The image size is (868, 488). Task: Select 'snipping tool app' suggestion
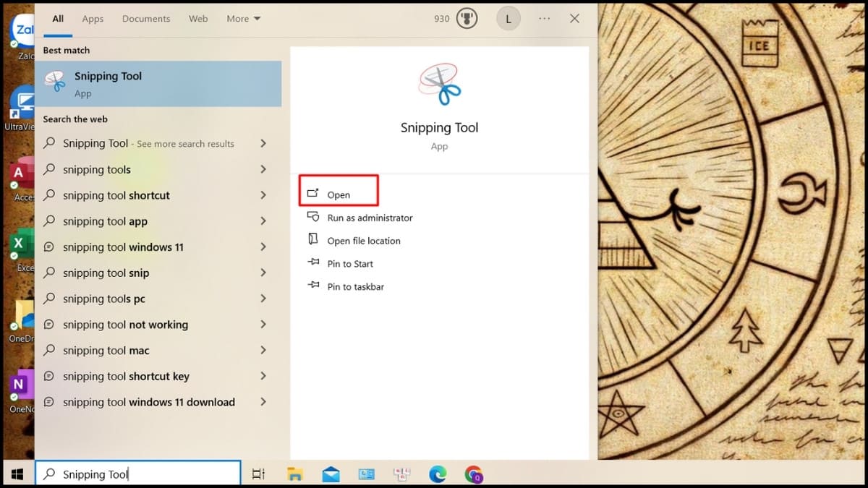coord(105,221)
